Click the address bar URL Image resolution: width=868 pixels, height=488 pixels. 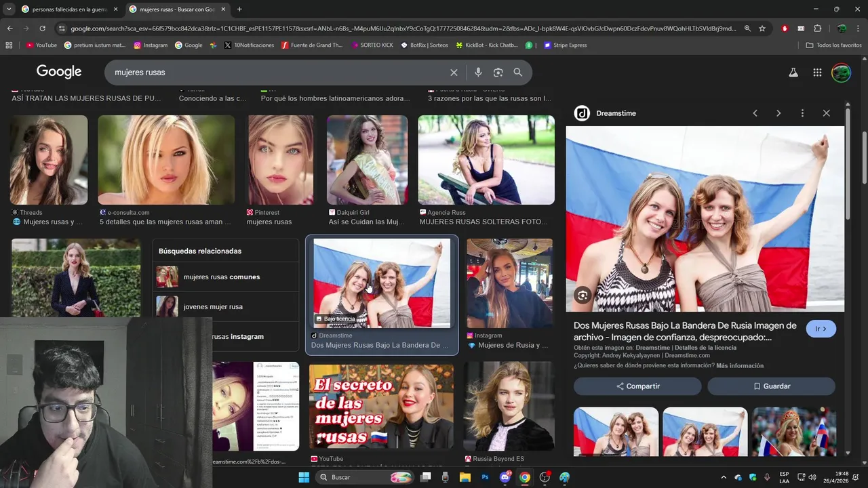click(x=403, y=28)
